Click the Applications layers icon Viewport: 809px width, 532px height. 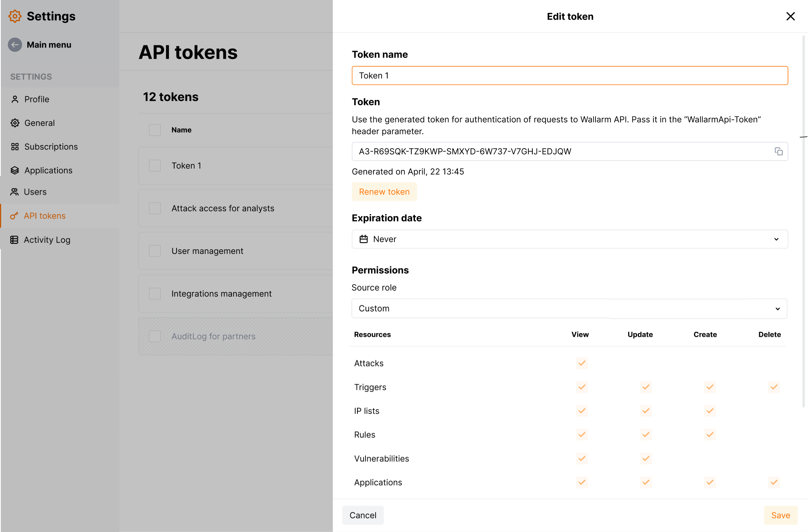click(x=15, y=170)
